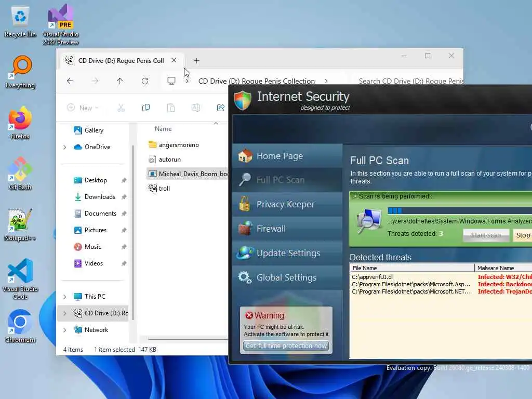Click the chevron before the CD Drive breadcrumb
The height and width of the screenshot is (399, 532).
pyautogui.click(x=187, y=81)
